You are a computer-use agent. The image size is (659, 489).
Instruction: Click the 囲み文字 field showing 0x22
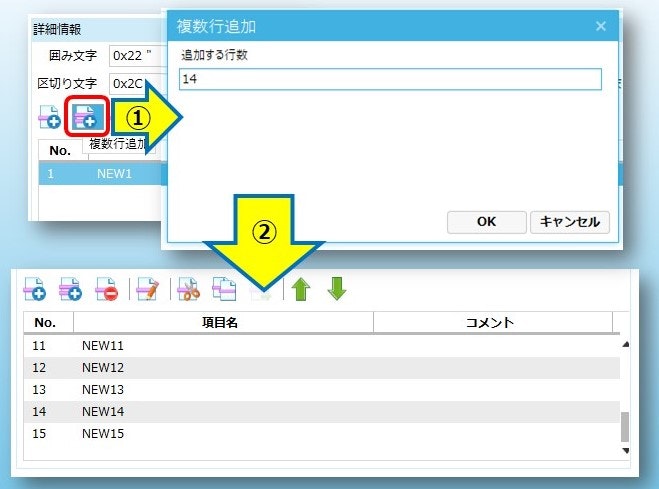(137, 55)
